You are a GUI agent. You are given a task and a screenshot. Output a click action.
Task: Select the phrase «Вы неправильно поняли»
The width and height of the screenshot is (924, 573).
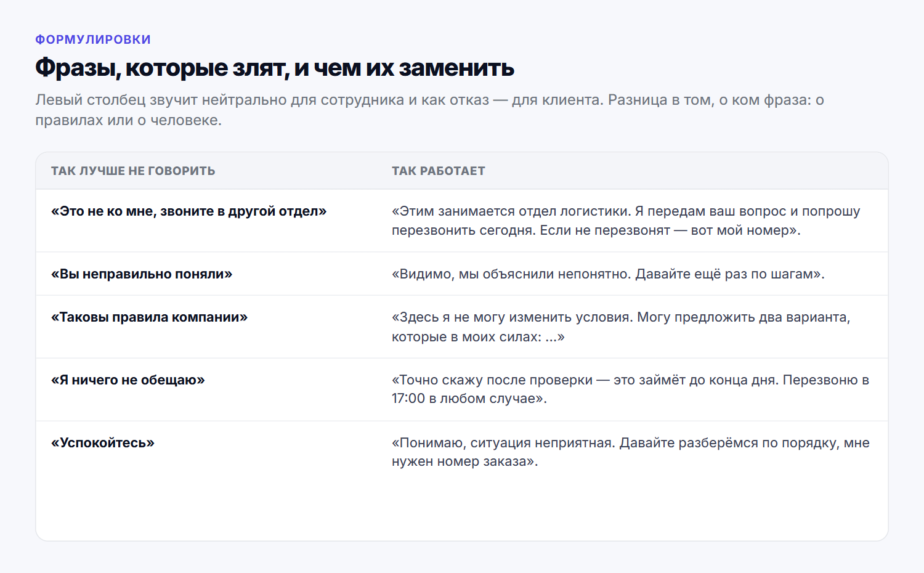tap(142, 274)
